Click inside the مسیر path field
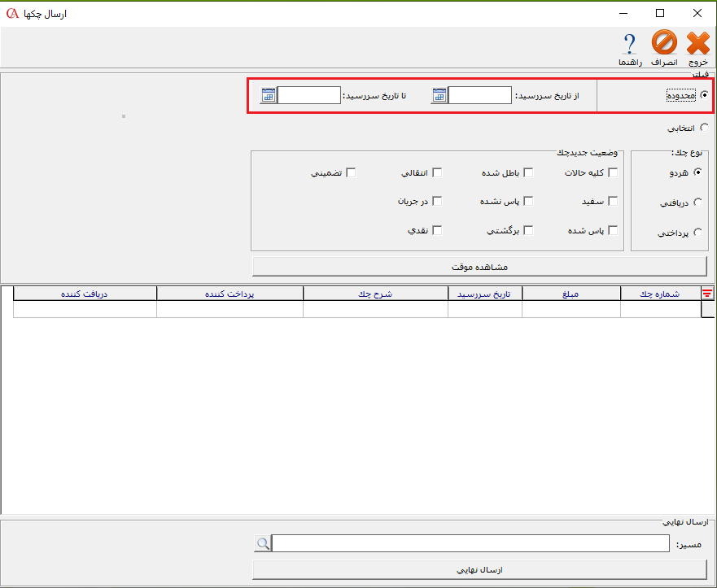The width and height of the screenshot is (717, 588). [x=472, y=543]
